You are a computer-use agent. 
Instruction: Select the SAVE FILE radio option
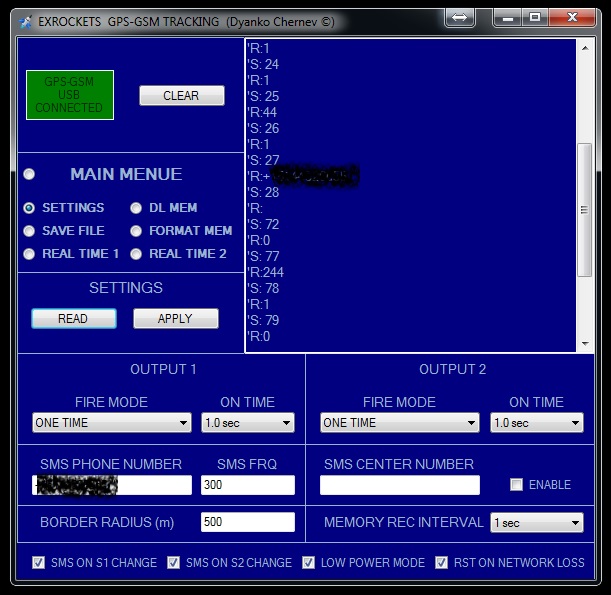(x=29, y=231)
